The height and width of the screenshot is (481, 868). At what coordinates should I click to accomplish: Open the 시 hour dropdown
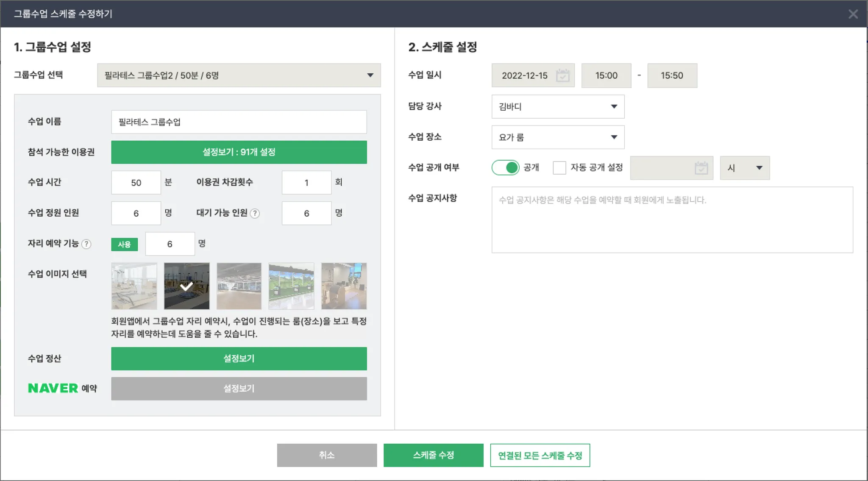pos(745,168)
